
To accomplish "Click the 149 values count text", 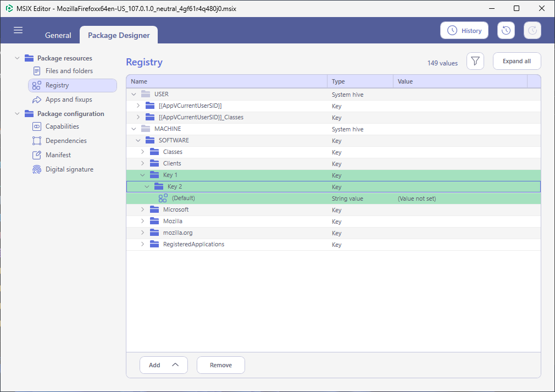I will [442, 63].
